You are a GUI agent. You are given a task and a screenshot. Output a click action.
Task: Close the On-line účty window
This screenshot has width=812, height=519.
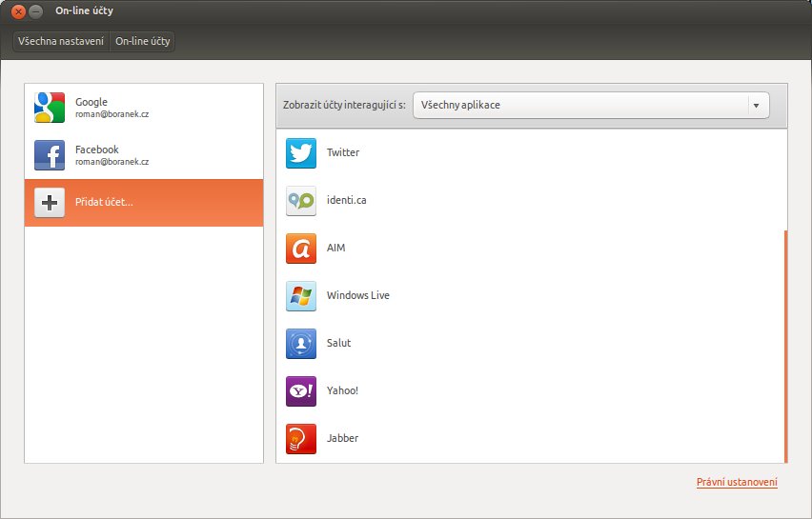[18, 10]
